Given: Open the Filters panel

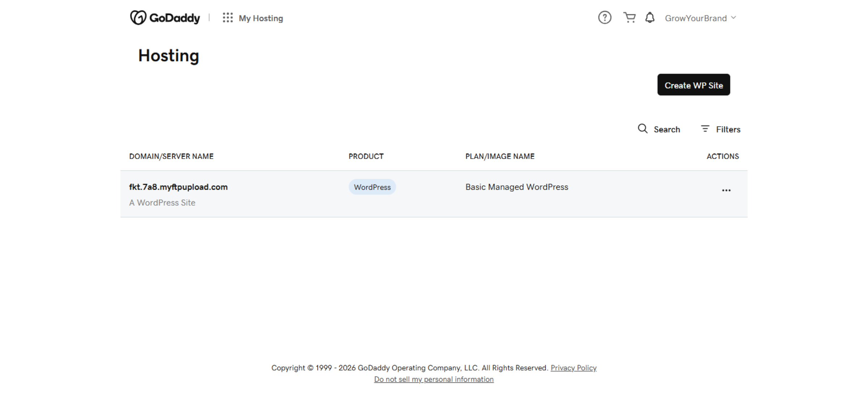Looking at the screenshot, I should (x=728, y=129).
